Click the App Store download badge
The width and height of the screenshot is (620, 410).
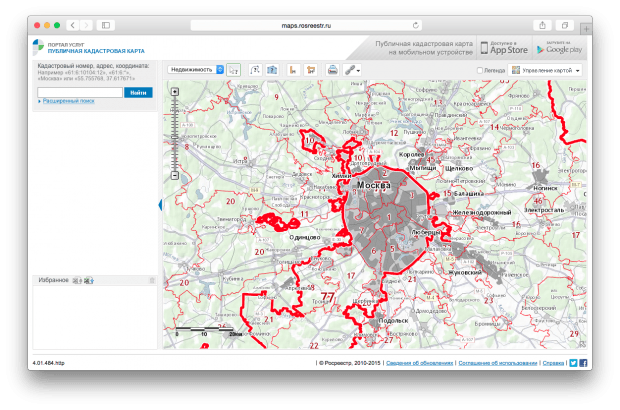point(503,47)
